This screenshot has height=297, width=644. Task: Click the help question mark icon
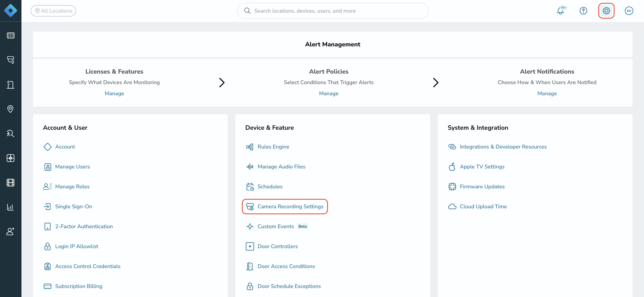583,11
